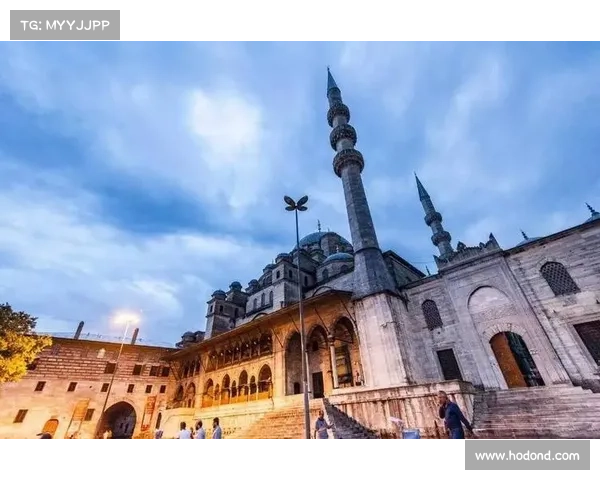This screenshot has height=480, width=600.
Task: Select the bright cloud in the sky
Action: (225, 130)
